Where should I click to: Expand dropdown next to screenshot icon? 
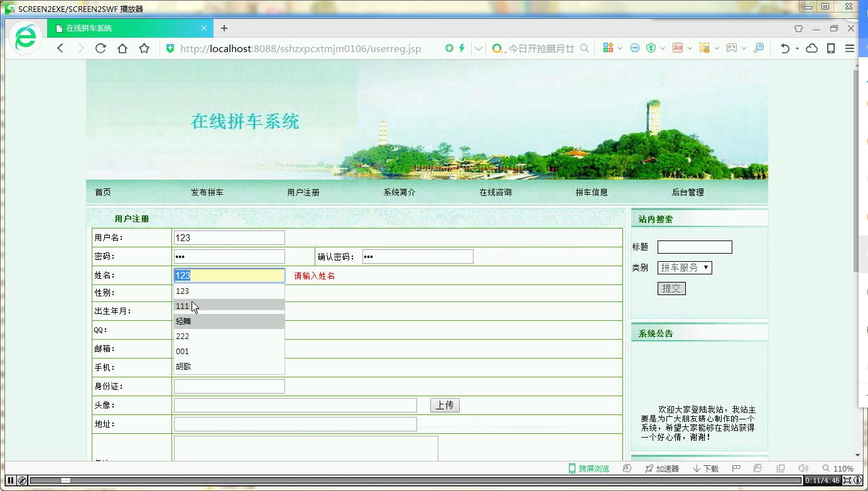point(717,48)
